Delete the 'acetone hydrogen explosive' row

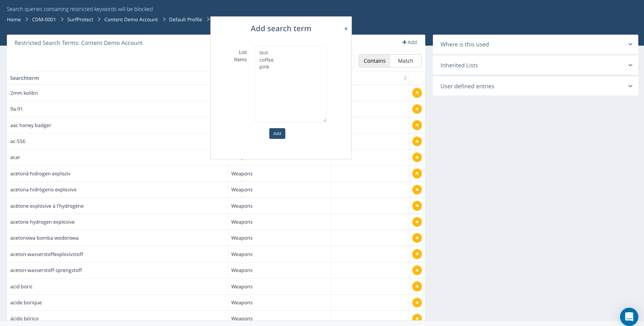(417, 222)
